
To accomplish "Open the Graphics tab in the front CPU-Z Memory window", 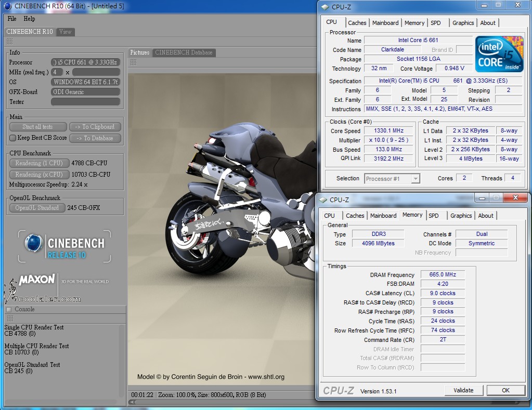I will pos(461,216).
